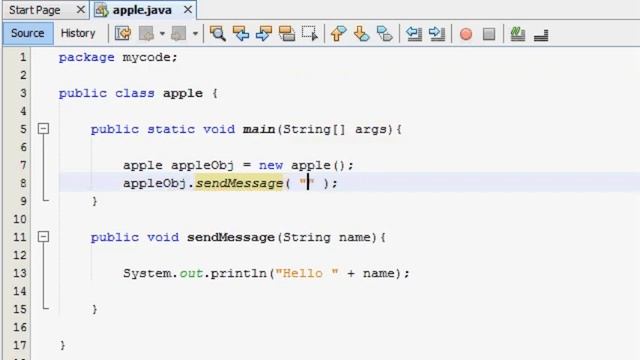
Task: Click line number 8 in the gutter
Action: (x=23, y=183)
